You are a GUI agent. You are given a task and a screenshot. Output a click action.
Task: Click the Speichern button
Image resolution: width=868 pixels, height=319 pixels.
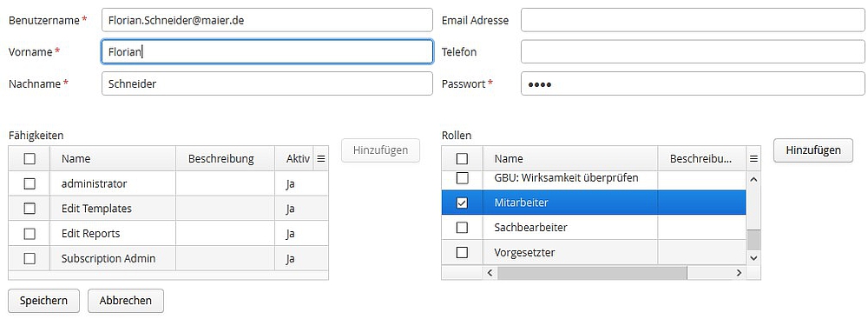[43, 301]
